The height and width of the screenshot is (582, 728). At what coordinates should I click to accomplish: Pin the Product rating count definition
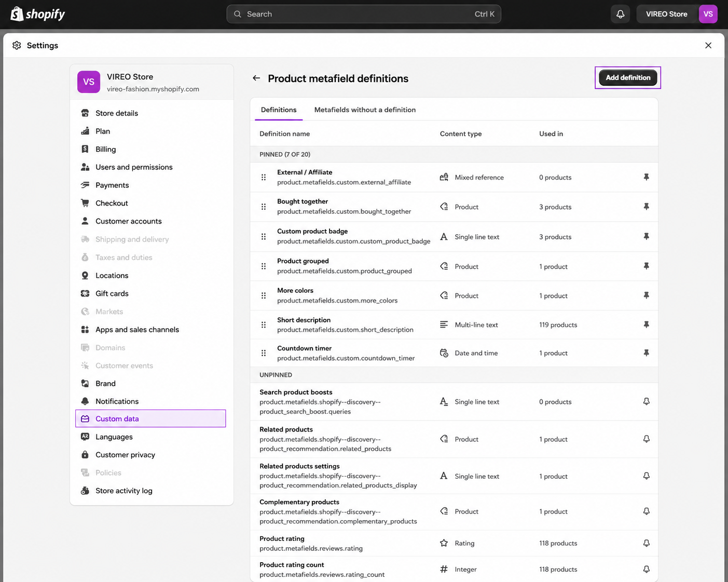click(646, 570)
